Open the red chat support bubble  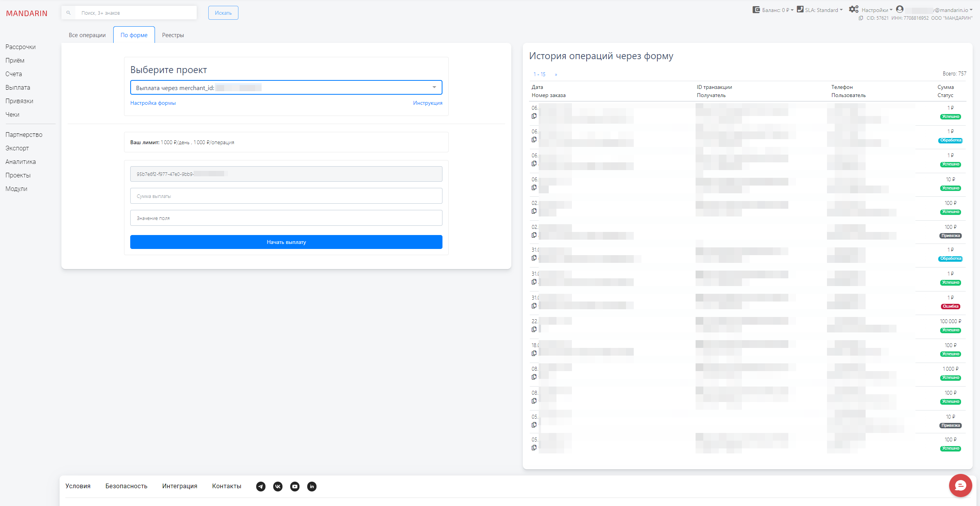(960, 486)
